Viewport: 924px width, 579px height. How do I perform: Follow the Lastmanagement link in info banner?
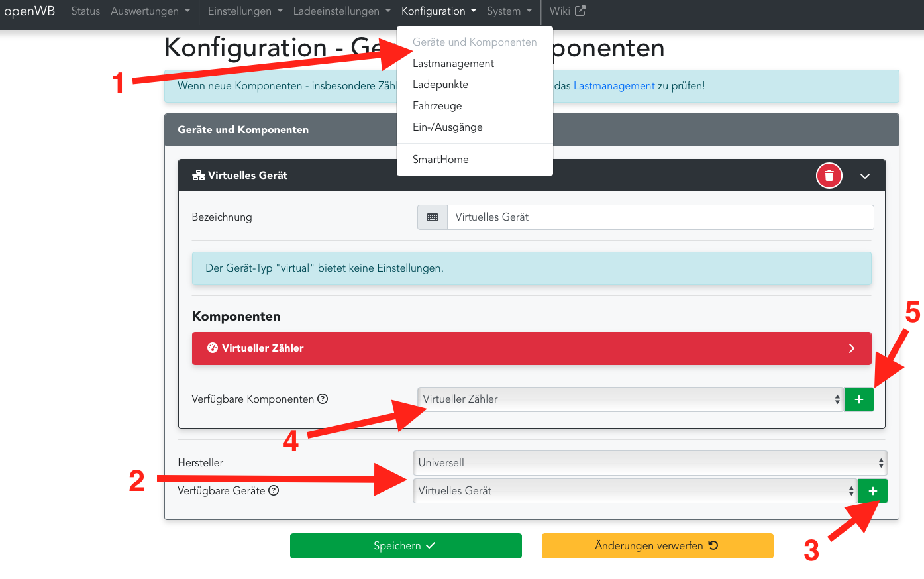(x=614, y=86)
